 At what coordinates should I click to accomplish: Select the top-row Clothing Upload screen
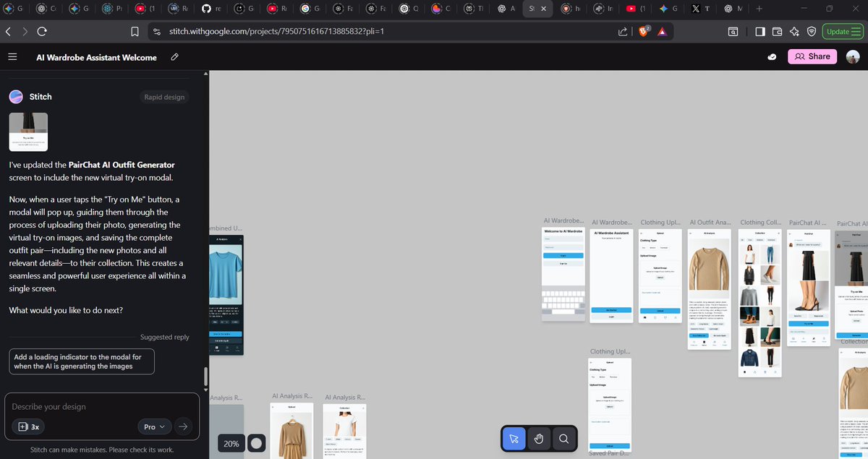point(660,275)
